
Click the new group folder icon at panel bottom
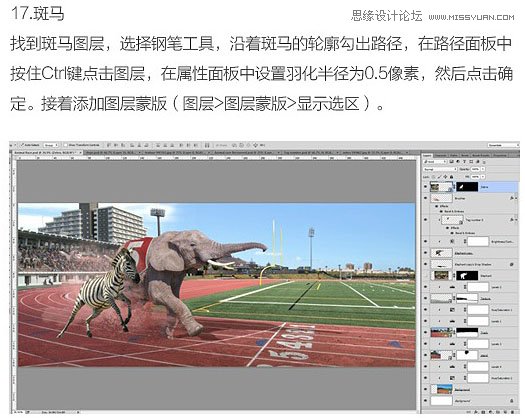point(498,412)
